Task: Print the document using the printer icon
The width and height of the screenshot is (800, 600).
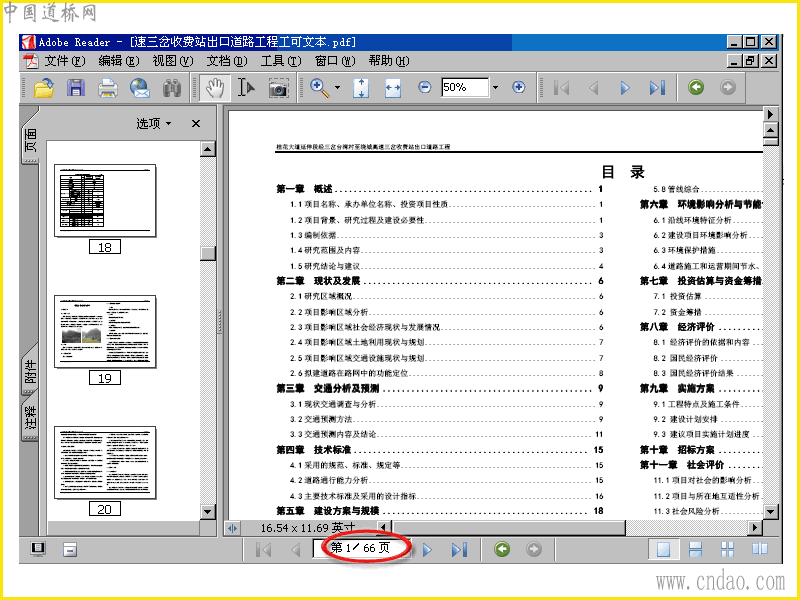Action: (108, 88)
